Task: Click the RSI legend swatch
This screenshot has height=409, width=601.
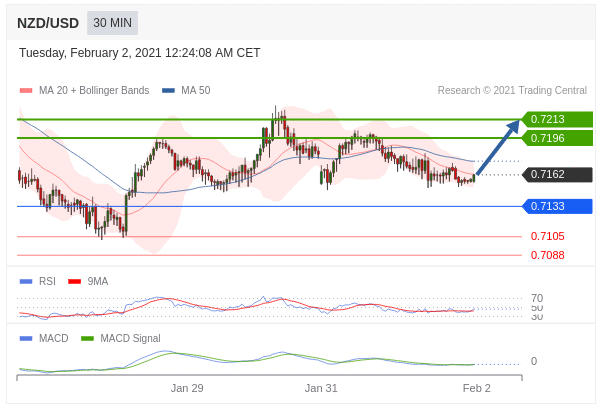Action: (x=26, y=281)
